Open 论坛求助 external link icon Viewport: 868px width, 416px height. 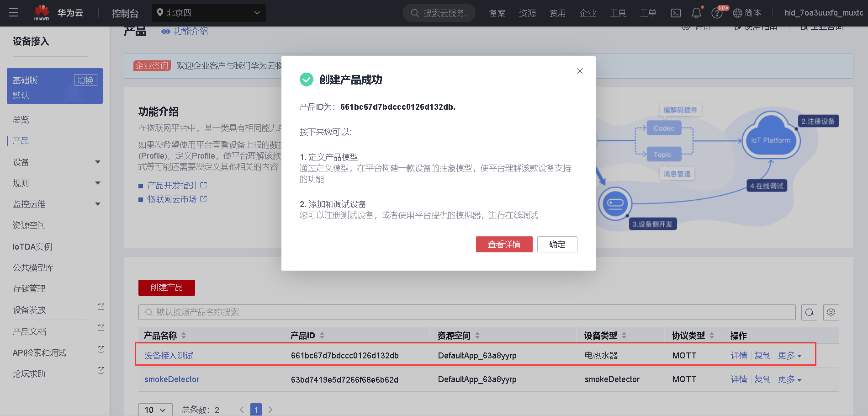(x=101, y=370)
